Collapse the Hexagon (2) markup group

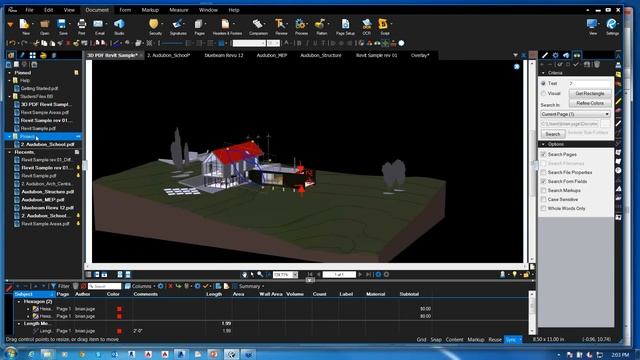coord(19,302)
